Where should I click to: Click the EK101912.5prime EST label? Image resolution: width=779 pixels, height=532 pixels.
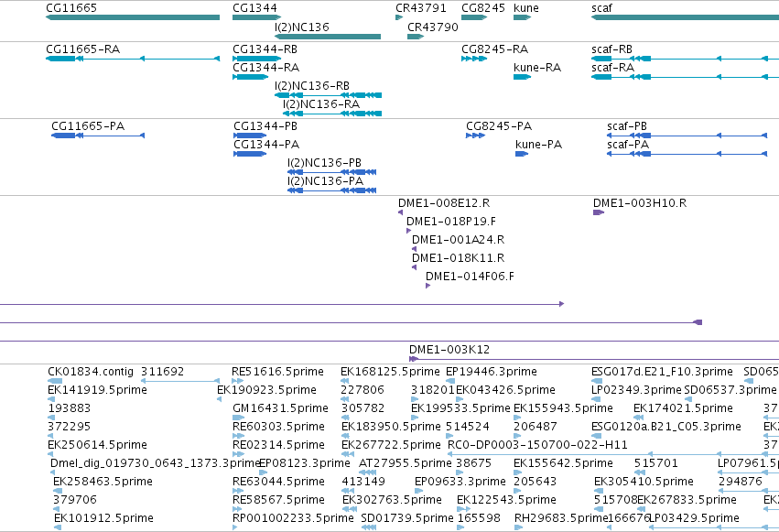(103, 518)
